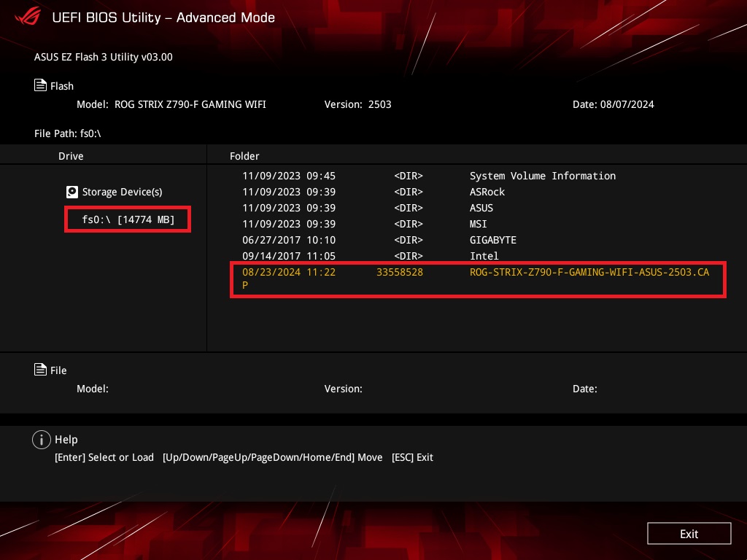Select the fs0:\ [14774 MB] drive

[128, 219]
